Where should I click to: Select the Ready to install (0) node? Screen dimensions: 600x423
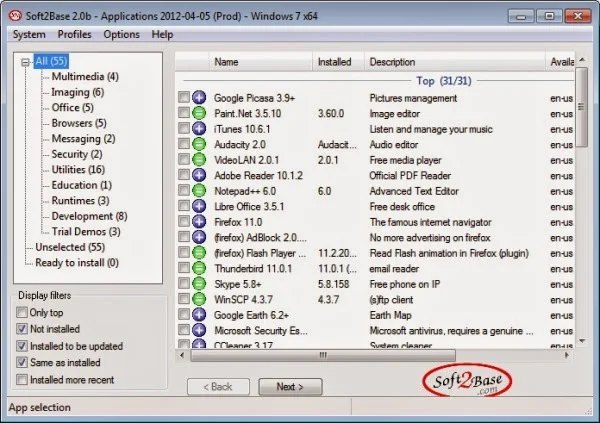click(x=77, y=263)
